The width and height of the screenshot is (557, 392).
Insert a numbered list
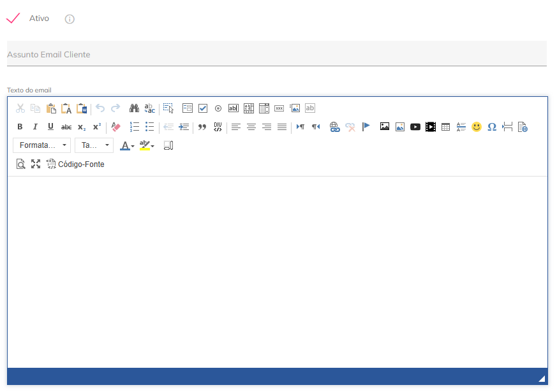pos(135,127)
